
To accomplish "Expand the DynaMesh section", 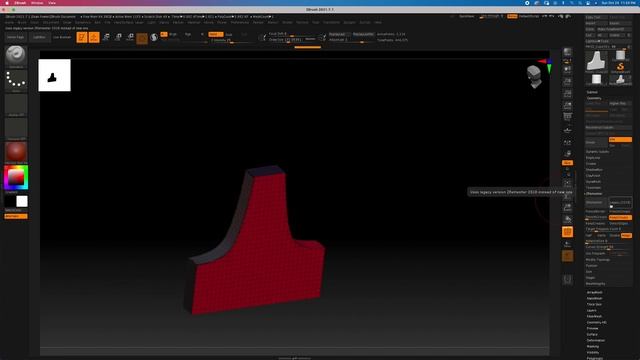I will click(x=593, y=182).
